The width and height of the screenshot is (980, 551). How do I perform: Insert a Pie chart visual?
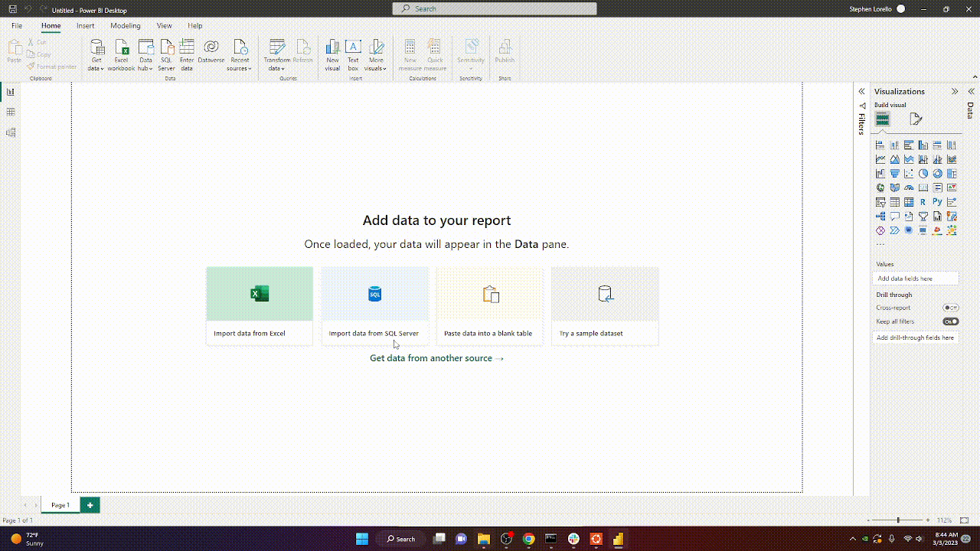point(923,174)
